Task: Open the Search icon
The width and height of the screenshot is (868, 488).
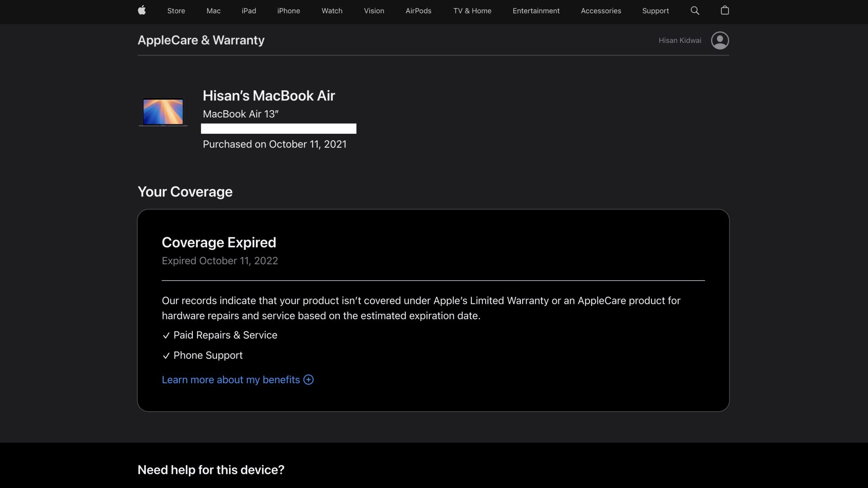Action: pyautogui.click(x=695, y=11)
